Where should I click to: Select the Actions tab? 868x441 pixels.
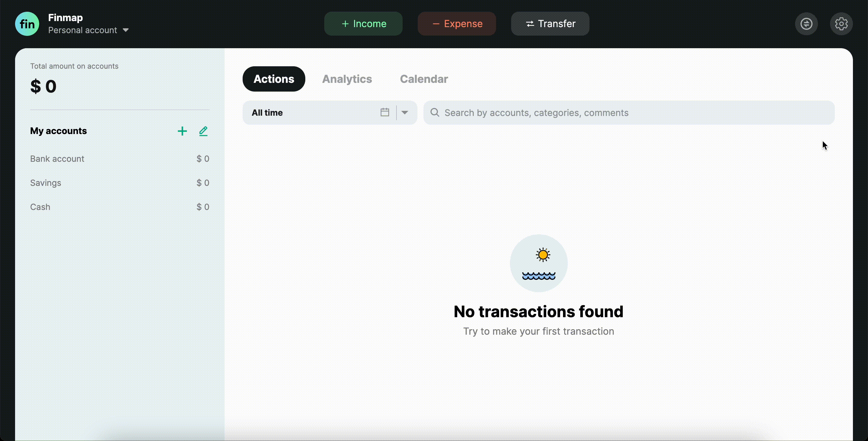pyautogui.click(x=274, y=79)
